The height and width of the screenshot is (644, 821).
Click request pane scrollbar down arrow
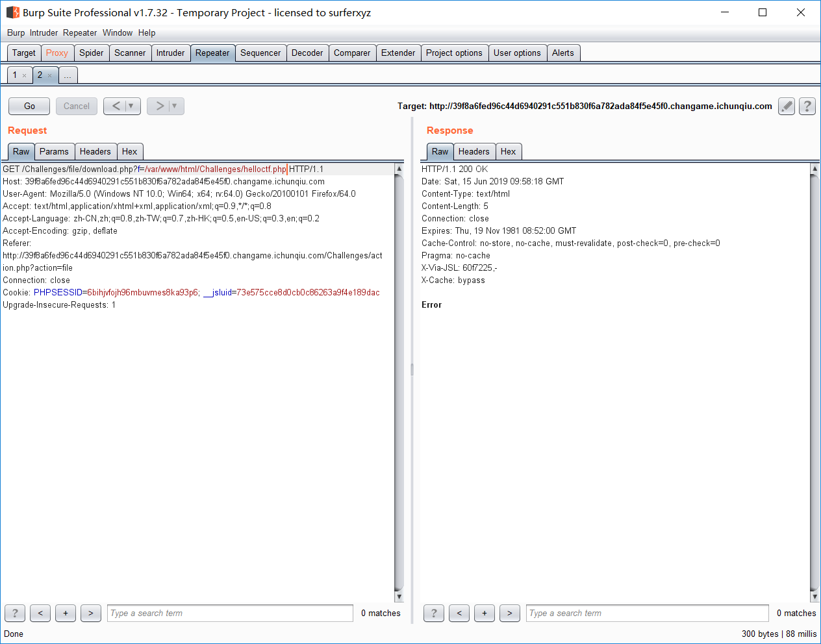399,597
